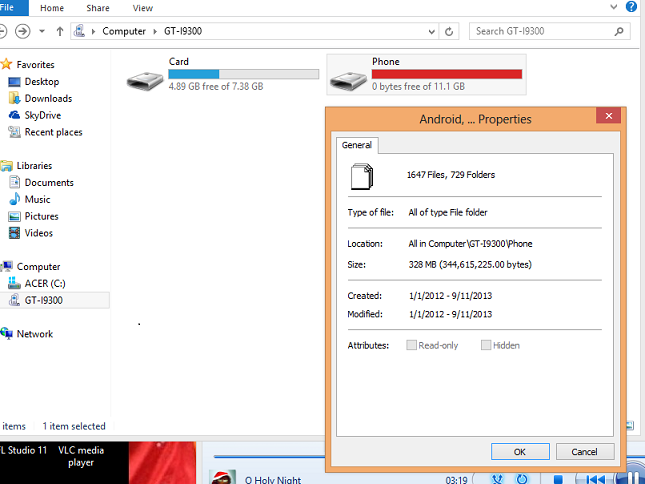The width and height of the screenshot is (645, 484).
Task: Go to the Downloads folder
Action: 48,99
